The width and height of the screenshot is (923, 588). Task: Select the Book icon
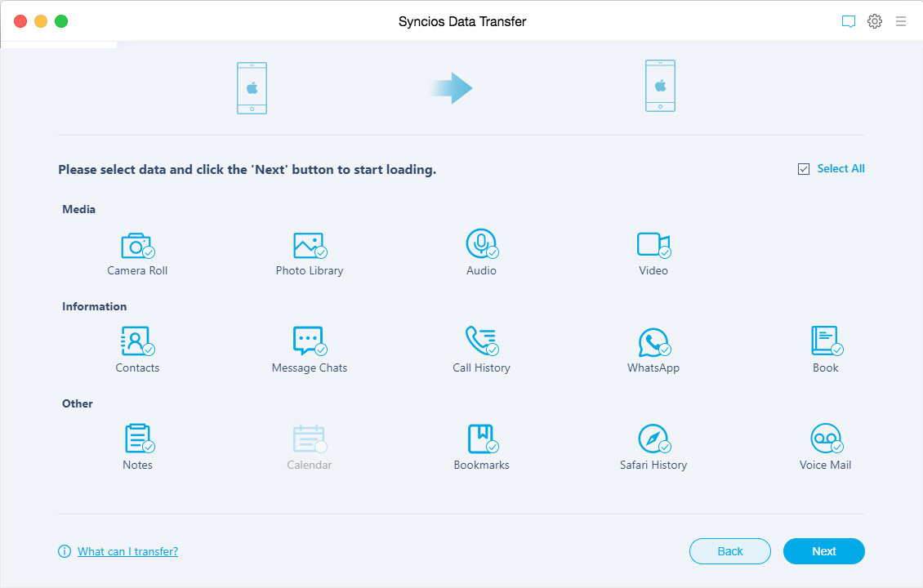pos(827,341)
